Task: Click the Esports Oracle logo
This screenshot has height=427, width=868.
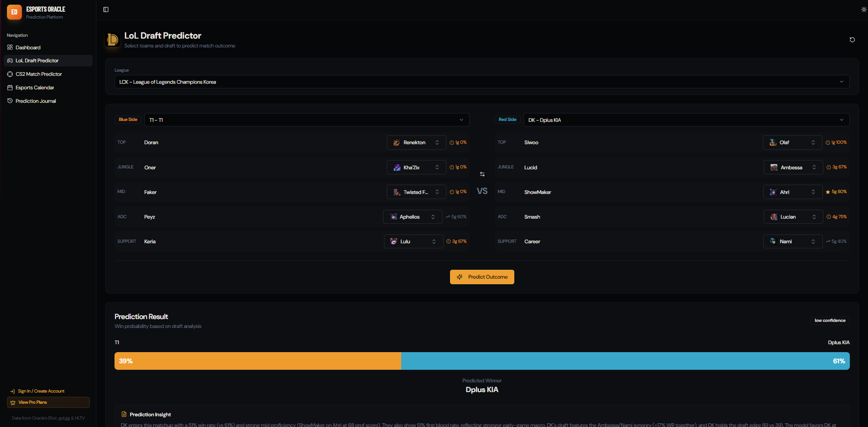Action: 14,12
